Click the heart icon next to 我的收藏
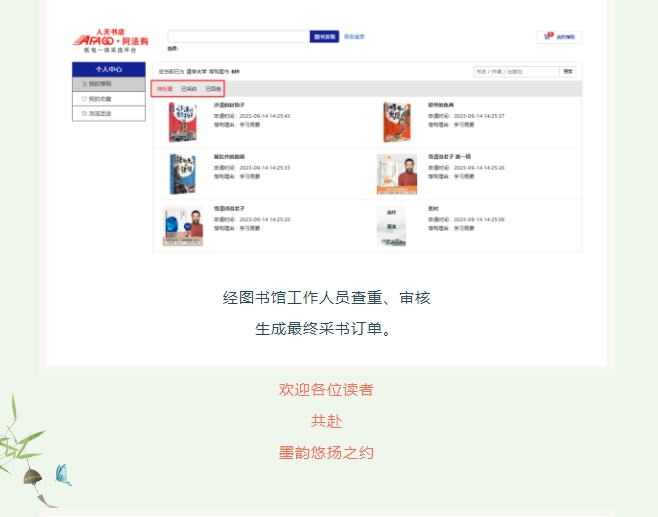The height and width of the screenshot is (517, 658). point(84,99)
